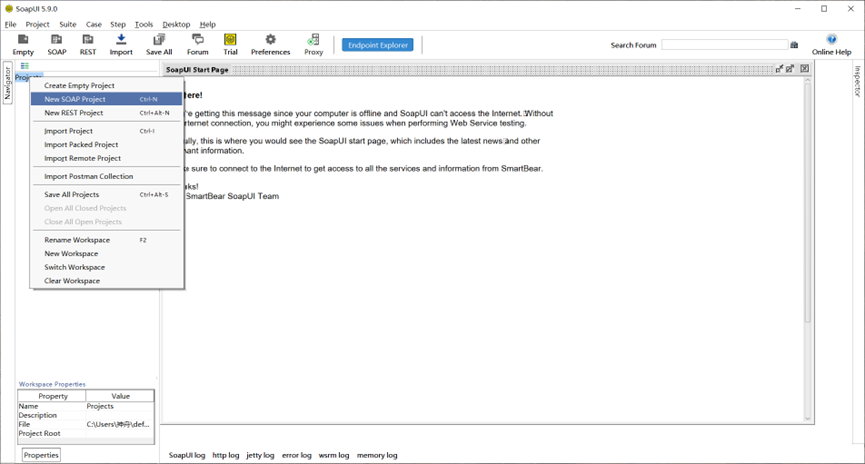Click the Proxy toolbar icon
Screen dimensions: 865x464
pyautogui.click(x=313, y=40)
